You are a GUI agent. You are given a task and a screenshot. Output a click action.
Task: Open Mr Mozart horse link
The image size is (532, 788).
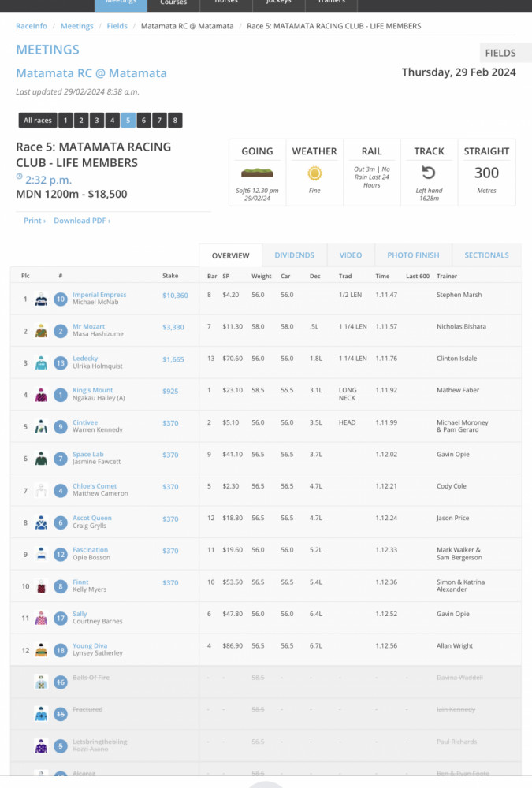pyautogui.click(x=88, y=326)
